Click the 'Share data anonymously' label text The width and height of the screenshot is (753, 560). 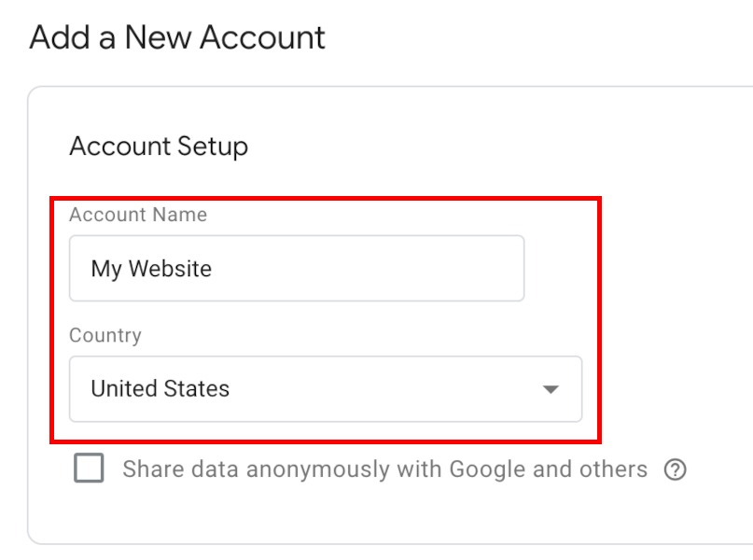click(383, 469)
